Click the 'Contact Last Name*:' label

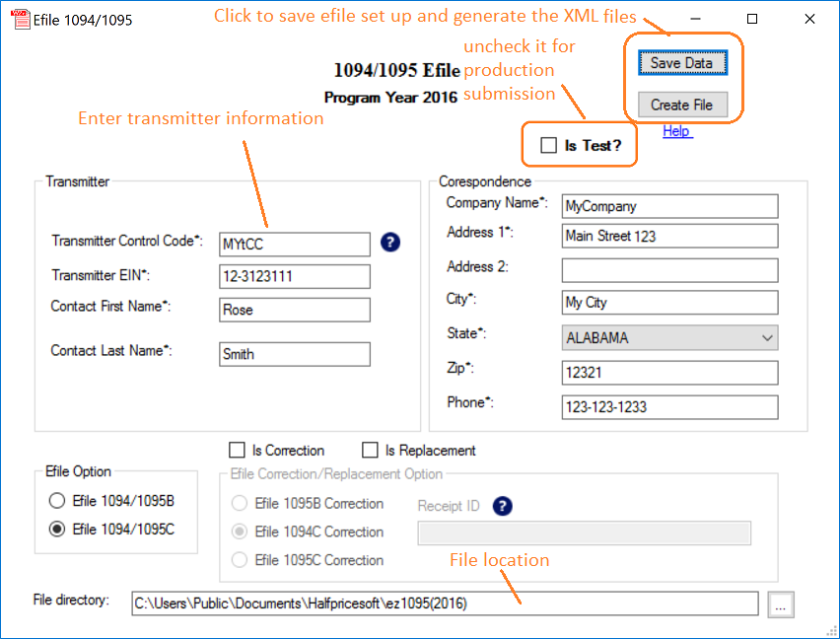pyautogui.click(x=111, y=350)
